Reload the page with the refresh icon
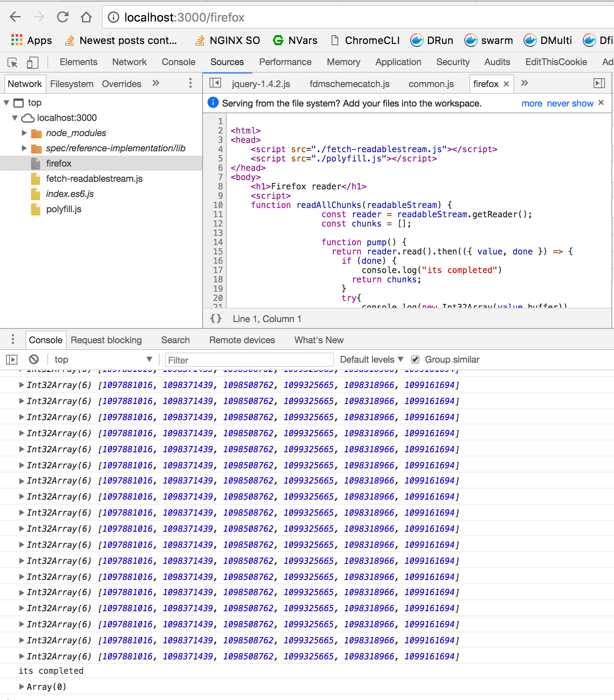The width and height of the screenshot is (614, 700). 63,17
